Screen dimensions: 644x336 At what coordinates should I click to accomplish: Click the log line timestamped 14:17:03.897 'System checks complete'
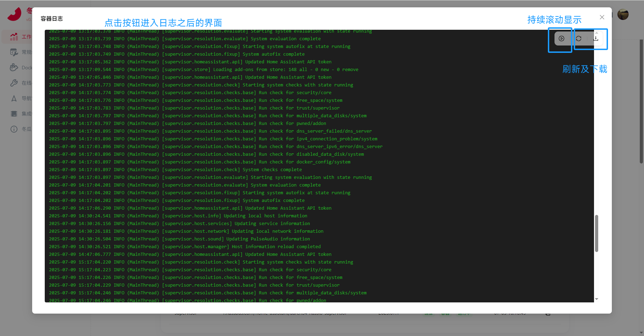pos(176,170)
